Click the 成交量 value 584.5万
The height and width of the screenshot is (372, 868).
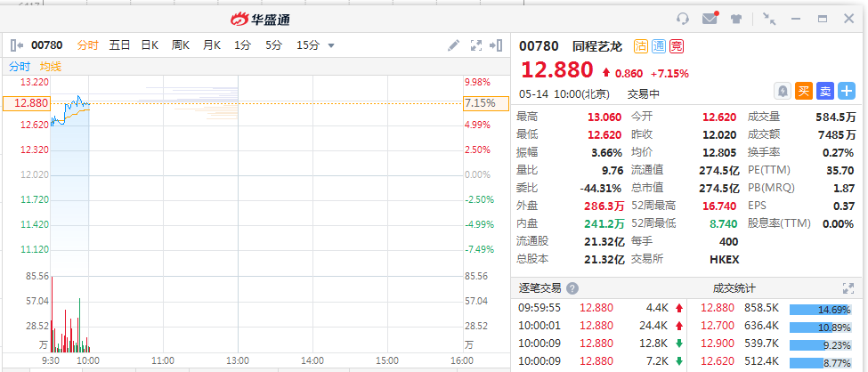point(835,117)
